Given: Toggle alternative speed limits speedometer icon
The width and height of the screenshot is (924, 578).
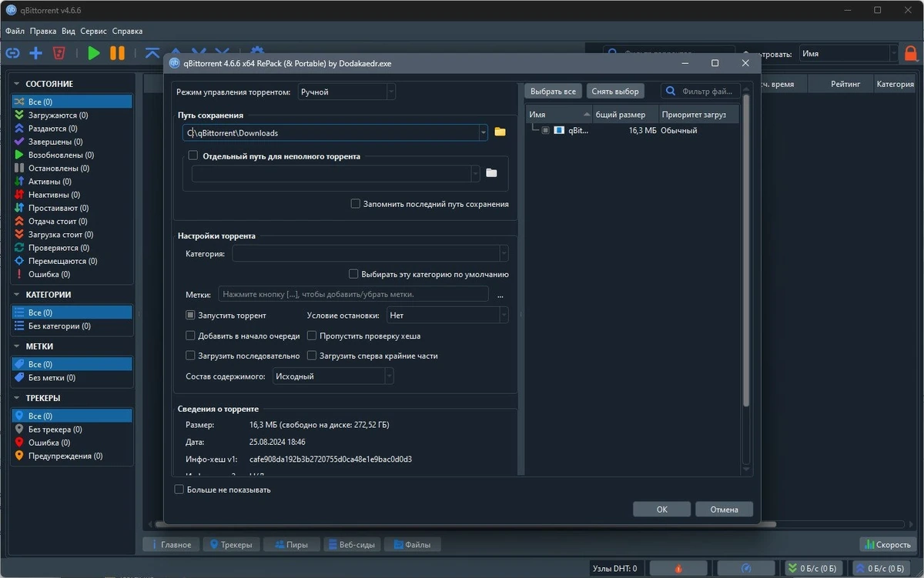Looking at the screenshot, I should coord(745,569).
